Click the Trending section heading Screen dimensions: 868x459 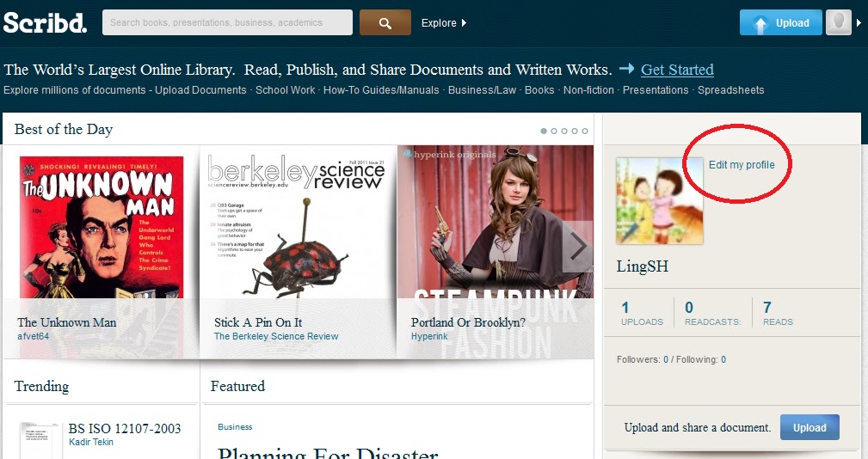(x=41, y=386)
